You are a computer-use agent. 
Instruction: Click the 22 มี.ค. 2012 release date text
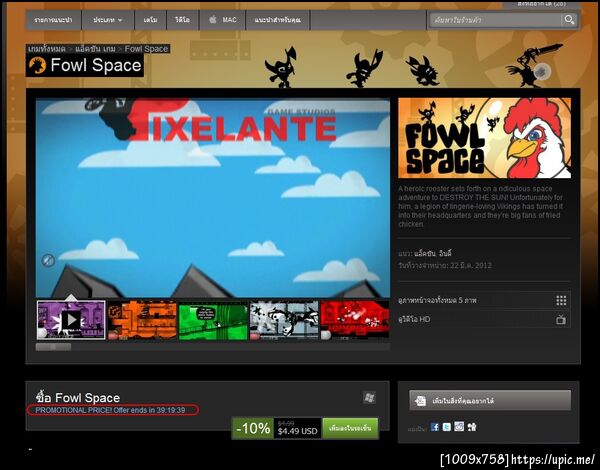(x=471, y=266)
